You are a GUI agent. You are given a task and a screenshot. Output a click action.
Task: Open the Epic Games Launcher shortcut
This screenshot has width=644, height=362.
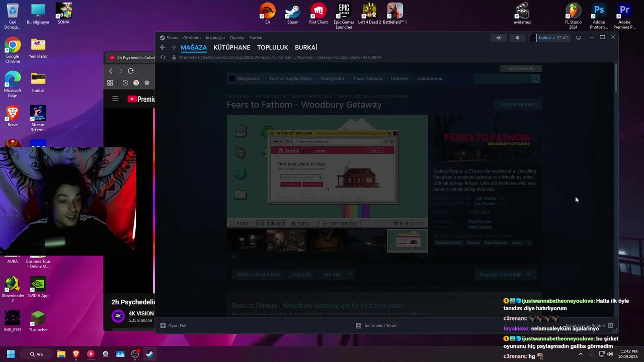[x=344, y=16]
